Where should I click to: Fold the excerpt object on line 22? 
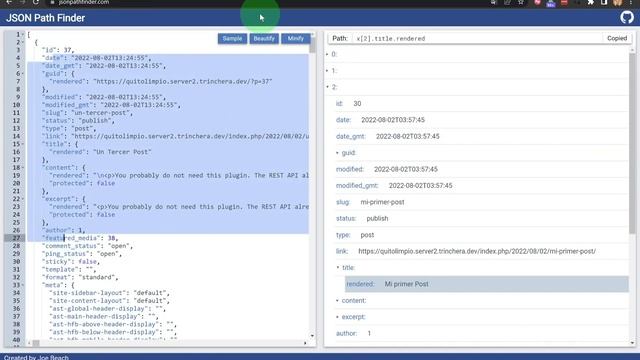22,199
